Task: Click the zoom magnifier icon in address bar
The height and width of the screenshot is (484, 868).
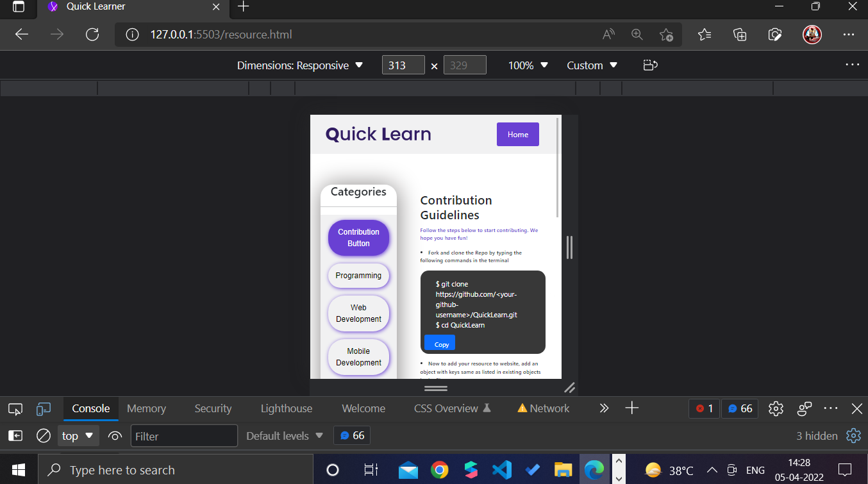Action: [637, 35]
